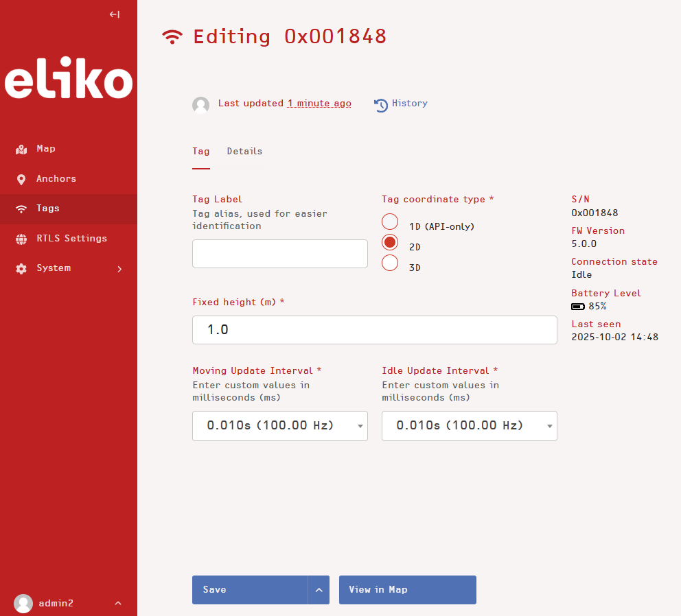The image size is (681, 616).
Task: Click the View in Map button
Action: pyautogui.click(x=407, y=590)
